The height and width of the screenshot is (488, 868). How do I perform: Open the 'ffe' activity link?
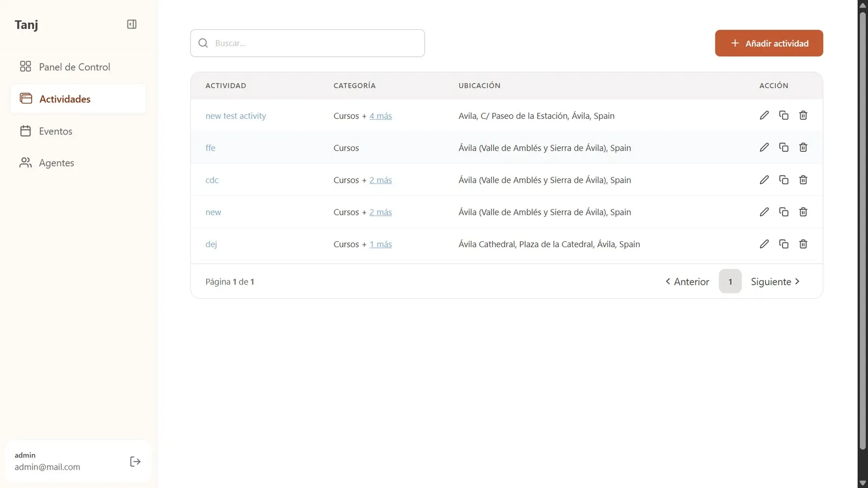pyautogui.click(x=210, y=148)
